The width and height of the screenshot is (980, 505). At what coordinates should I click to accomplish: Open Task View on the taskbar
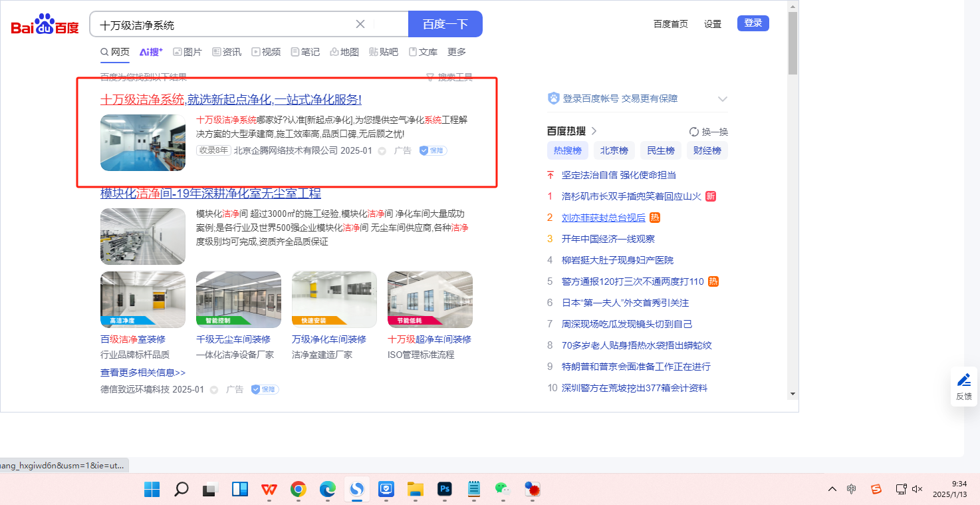coord(211,490)
